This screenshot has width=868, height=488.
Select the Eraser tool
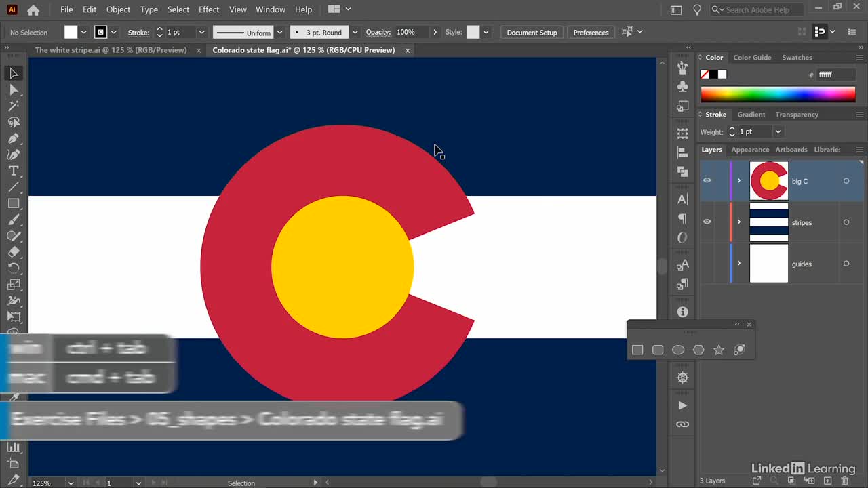14,252
